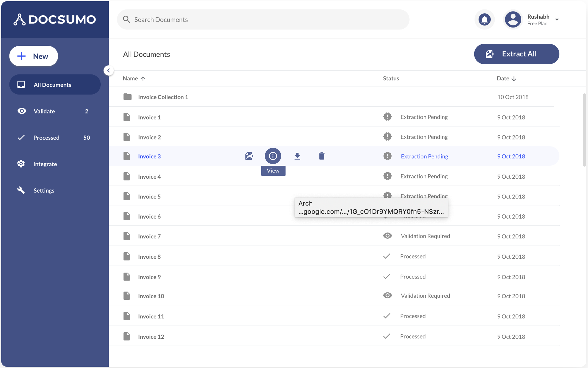Delete Invoice 3 with the trash icon
Viewport: 588px width, 368px height.
321,156
